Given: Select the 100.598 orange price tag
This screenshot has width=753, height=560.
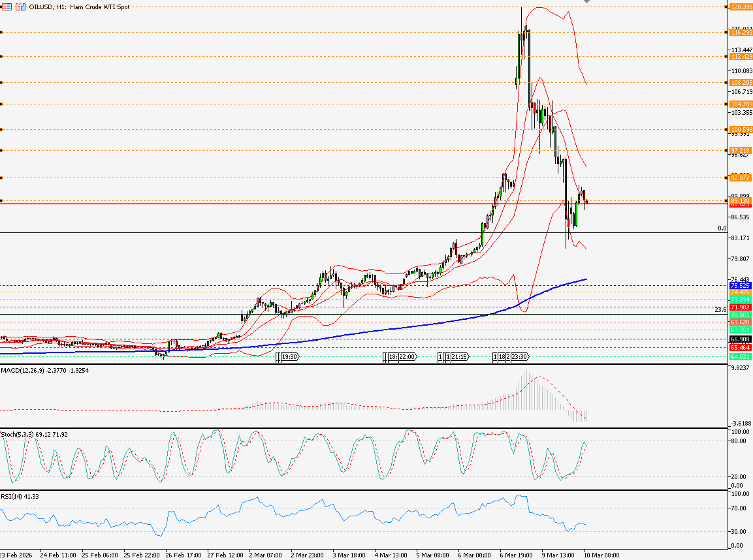Looking at the screenshot, I should 741,130.
